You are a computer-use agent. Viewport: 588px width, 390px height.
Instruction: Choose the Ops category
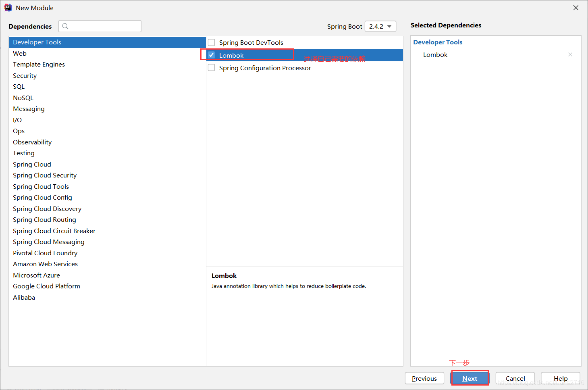[x=107, y=131]
